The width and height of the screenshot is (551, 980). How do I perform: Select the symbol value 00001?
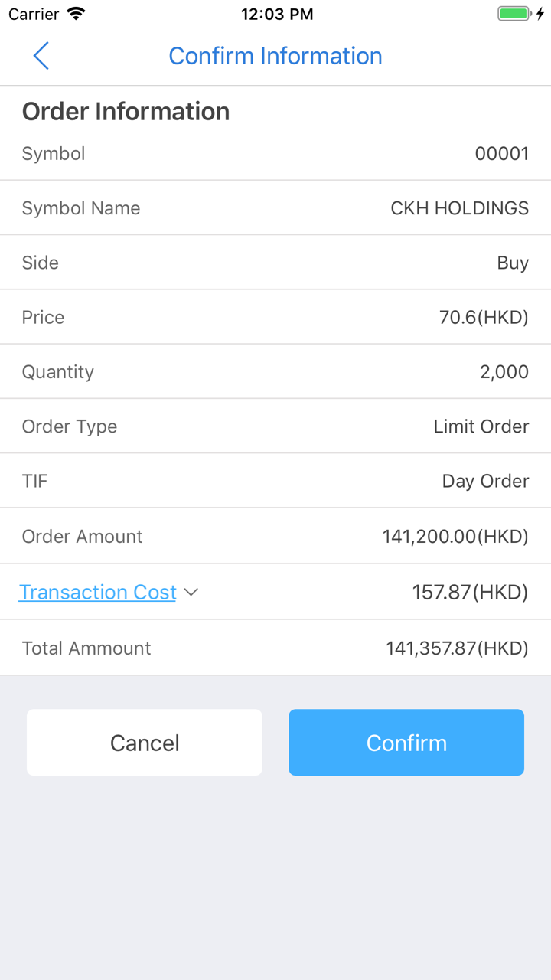pos(501,153)
